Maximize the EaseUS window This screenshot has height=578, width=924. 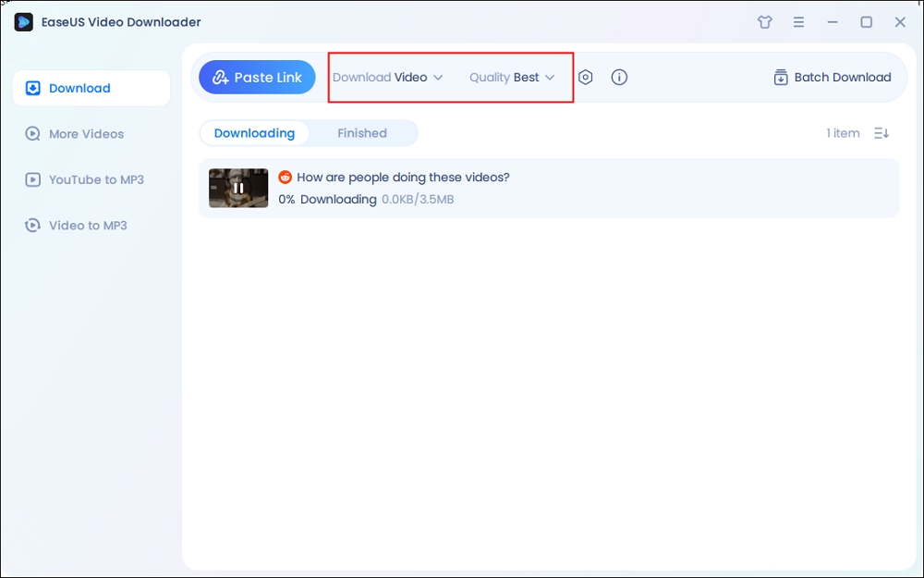[867, 22]
